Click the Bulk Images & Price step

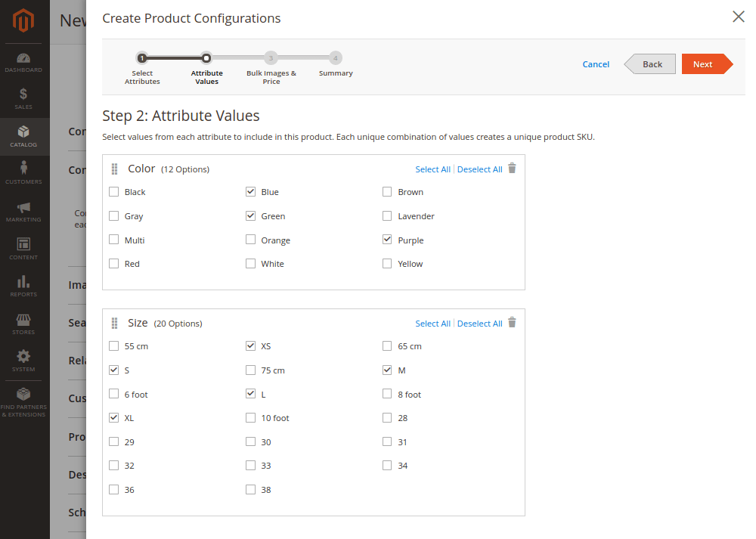[x=271, y=58]
